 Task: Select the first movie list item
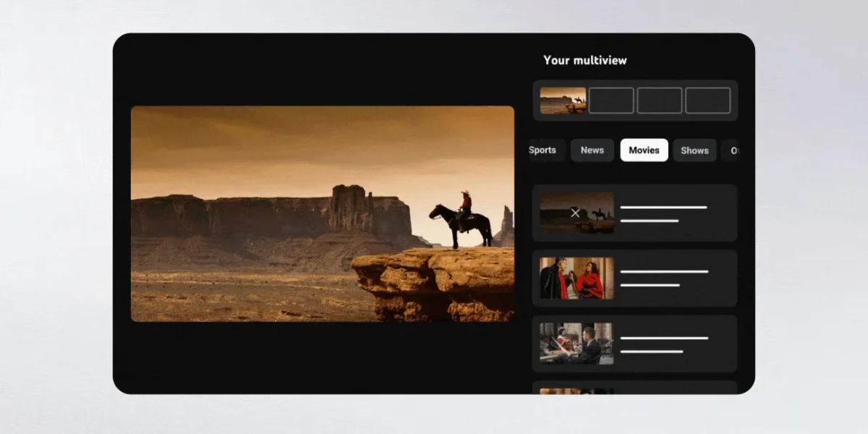pyautogui.click(x=634, y=213)
